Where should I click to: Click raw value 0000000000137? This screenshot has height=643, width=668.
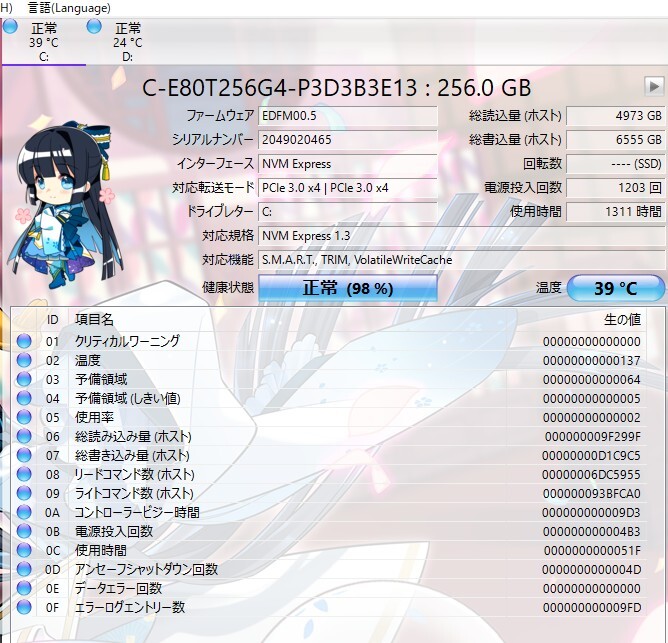[592, 360]
